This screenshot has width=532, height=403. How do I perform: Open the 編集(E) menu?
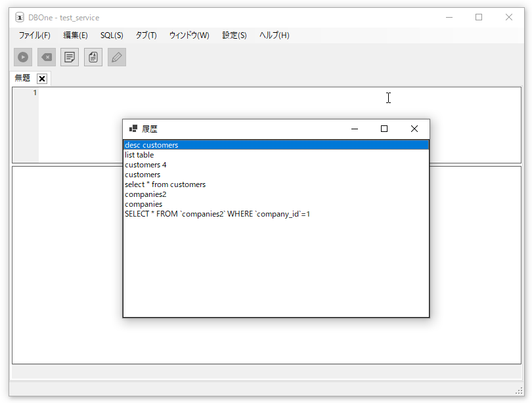[x=75, y=35]
